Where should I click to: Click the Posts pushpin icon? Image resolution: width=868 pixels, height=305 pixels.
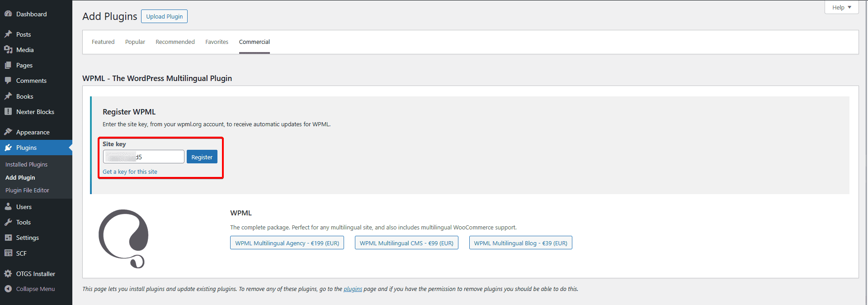[x=8, y=34]
